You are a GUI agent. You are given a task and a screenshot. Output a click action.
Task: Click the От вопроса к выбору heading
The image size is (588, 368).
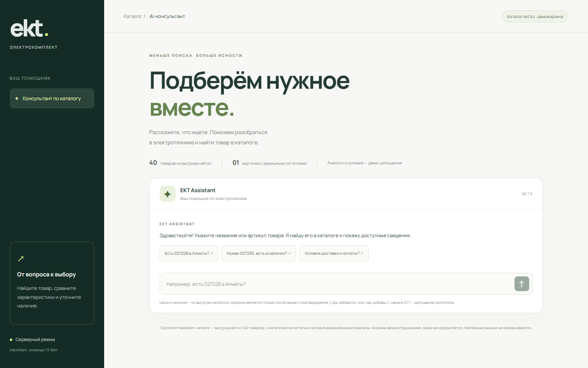click(x=47, y=274)
